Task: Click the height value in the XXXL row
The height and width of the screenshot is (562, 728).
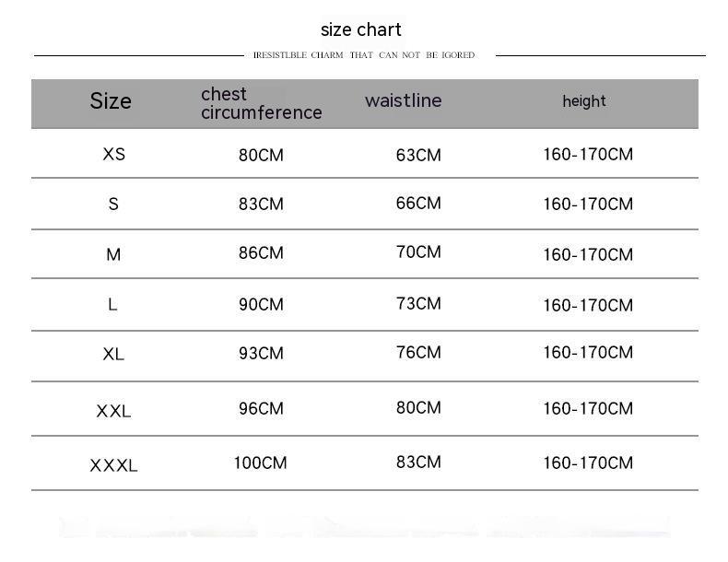Action: click(588, 462)
